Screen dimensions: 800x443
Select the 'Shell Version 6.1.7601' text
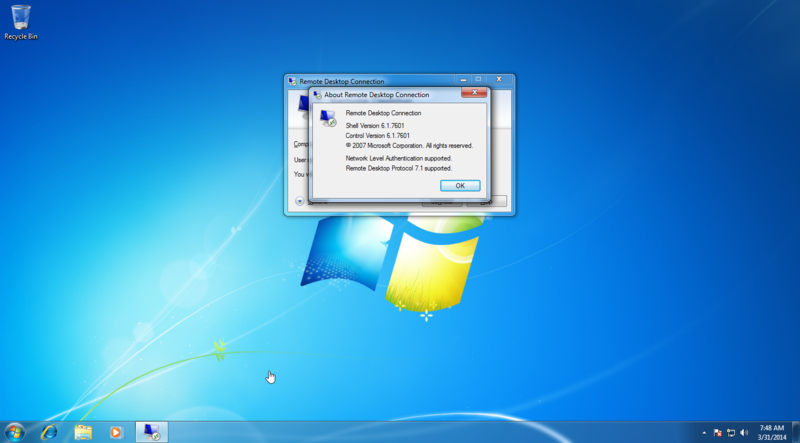(x=375, y=126)
